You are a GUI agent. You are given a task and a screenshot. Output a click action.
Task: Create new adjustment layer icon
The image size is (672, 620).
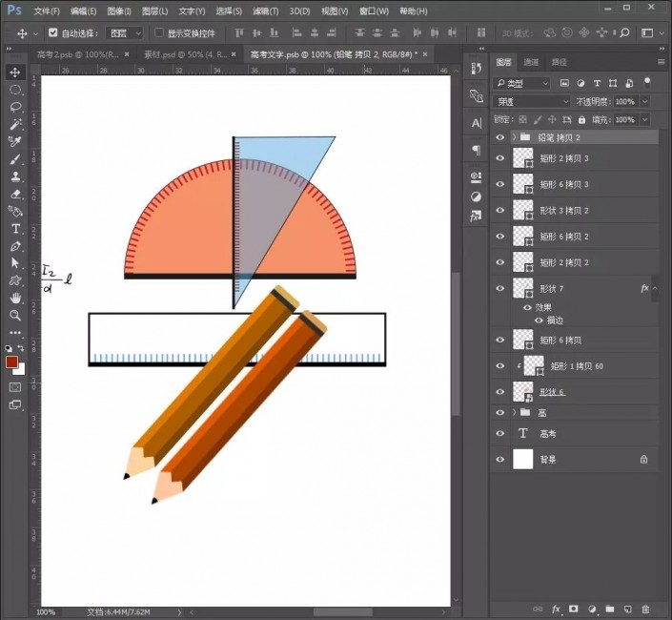click(x=592, y=609)
